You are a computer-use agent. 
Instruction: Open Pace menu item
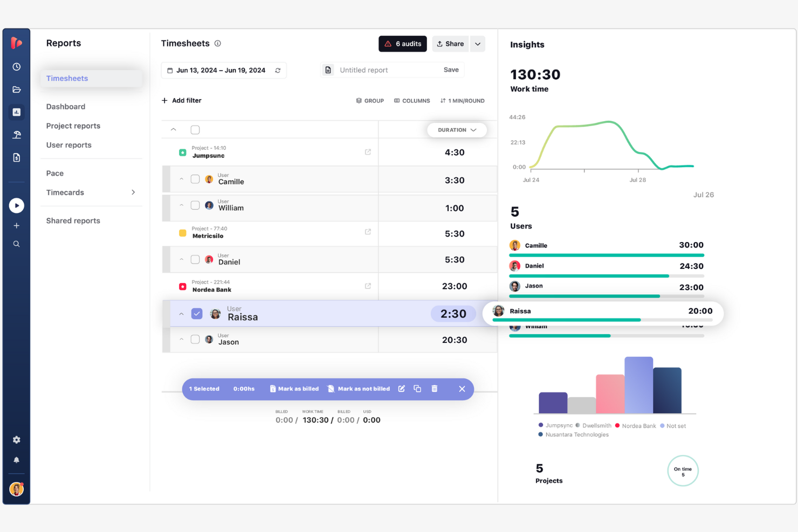(x=55, y=174)
